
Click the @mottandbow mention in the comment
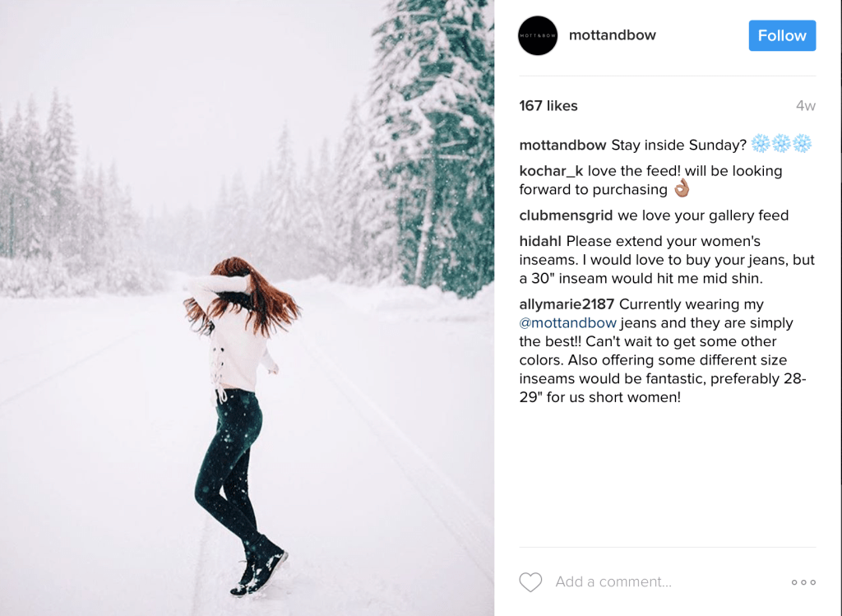pos(567,323)
